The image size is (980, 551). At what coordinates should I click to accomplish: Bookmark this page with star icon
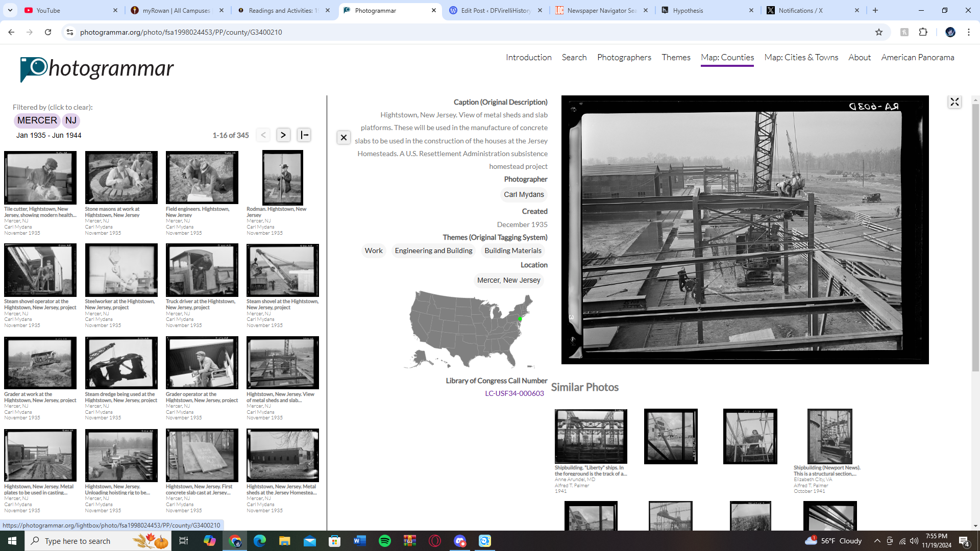(x=878, y=32)
